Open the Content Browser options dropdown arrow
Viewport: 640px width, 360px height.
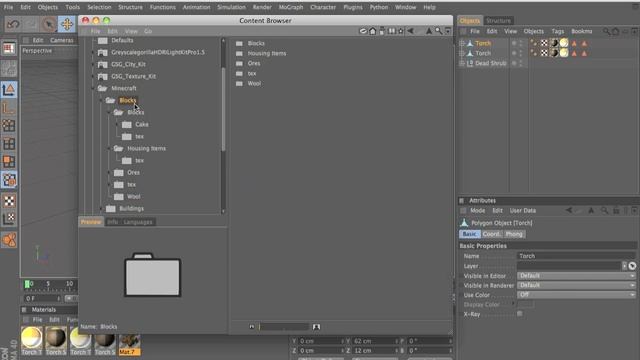point(448,31)
